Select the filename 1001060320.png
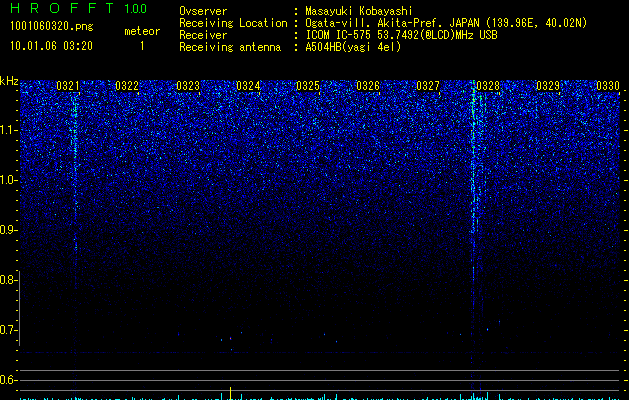This screenshot has width=629, height=400. (52, 27)
